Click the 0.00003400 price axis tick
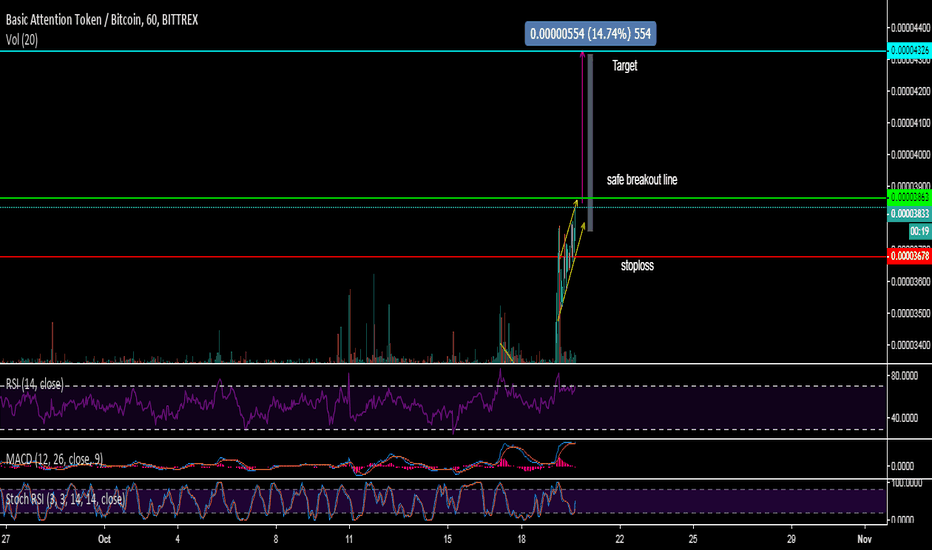The image size is (932, 550). coord(910,345)
